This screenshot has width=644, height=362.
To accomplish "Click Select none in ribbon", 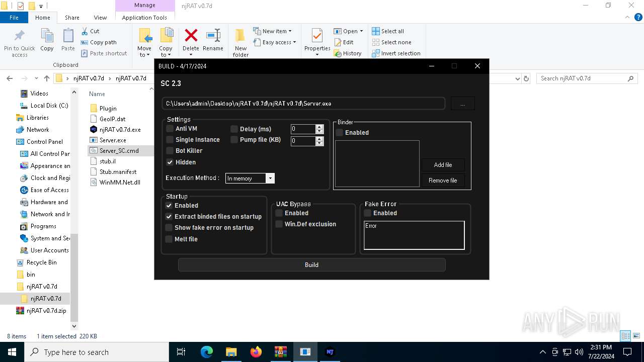I will point(391,42).
